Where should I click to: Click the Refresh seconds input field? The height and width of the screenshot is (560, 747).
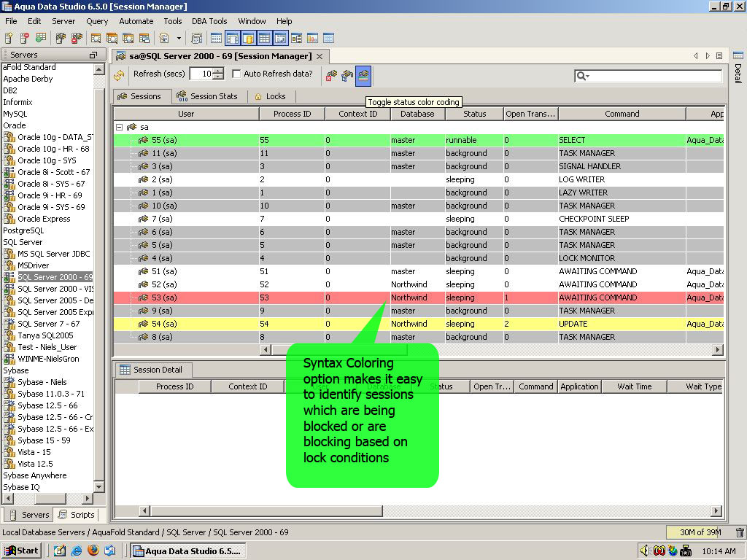coord(202,74)
